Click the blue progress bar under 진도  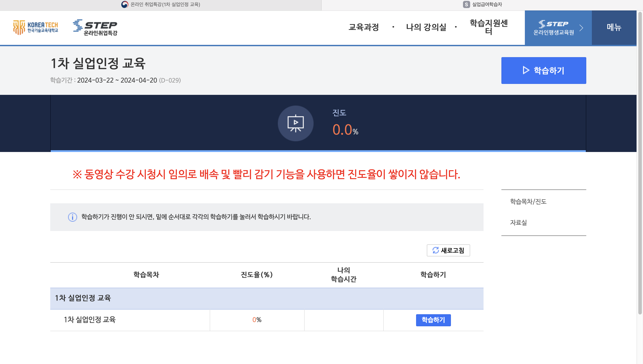318,151
